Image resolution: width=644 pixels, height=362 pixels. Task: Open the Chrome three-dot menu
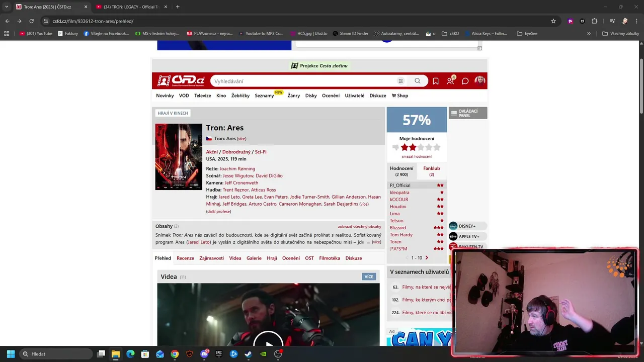tap(637, 21)
